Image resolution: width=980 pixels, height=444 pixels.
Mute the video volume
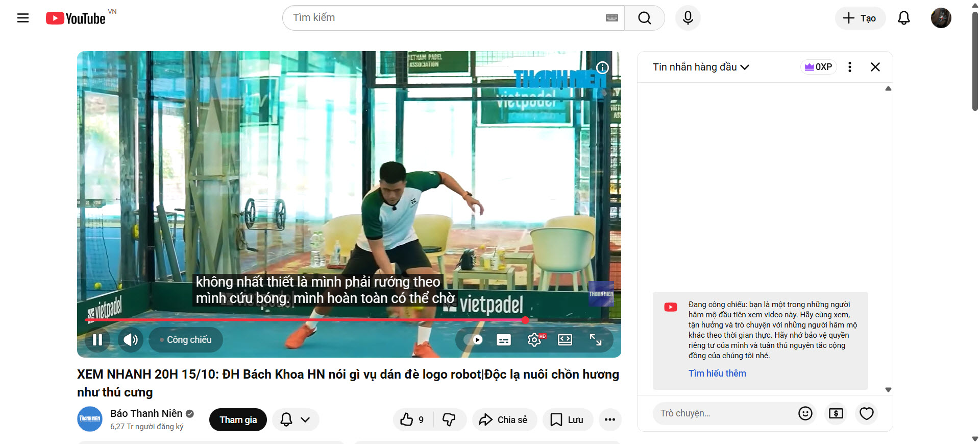pos(130,340)
